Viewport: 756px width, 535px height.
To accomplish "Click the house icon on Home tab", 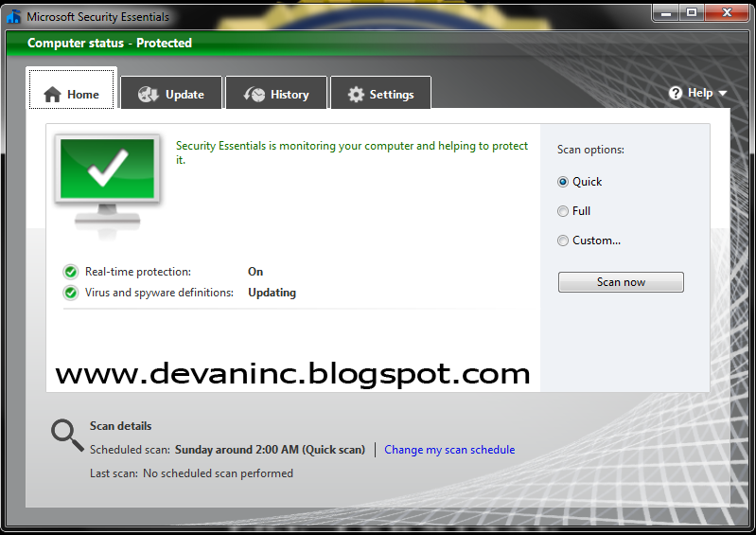I will tap(53, 95).
